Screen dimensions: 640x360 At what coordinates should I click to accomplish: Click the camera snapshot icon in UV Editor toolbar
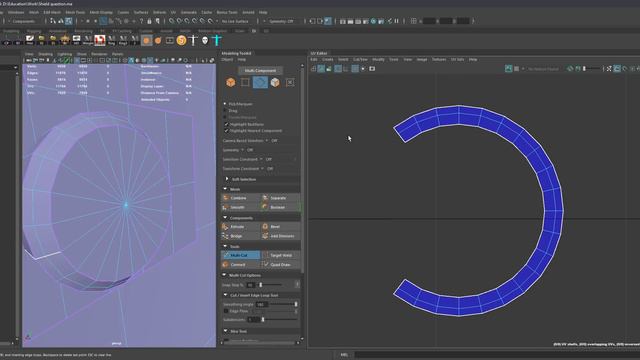click(x=372, y=69)
